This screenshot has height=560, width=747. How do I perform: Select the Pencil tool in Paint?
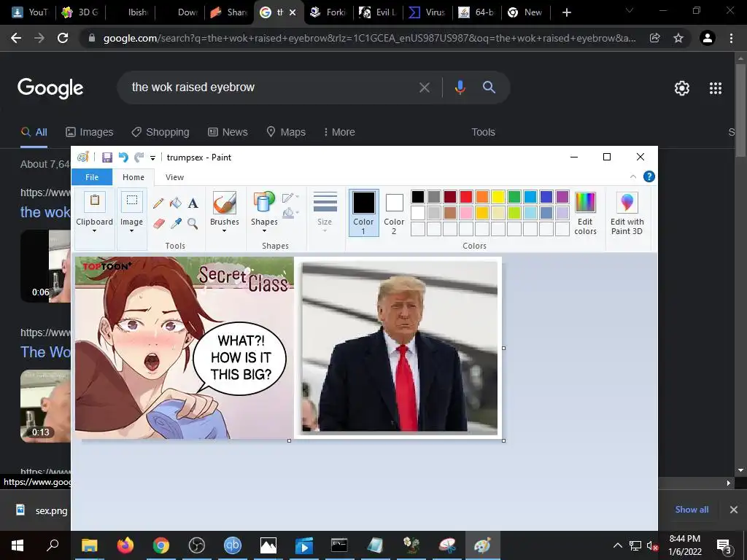point(158,203)
